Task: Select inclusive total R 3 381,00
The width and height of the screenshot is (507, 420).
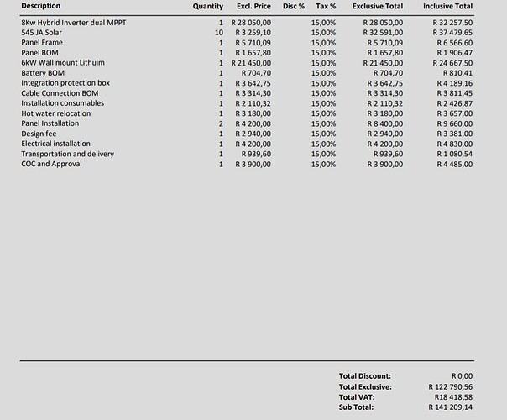Action: [455, 134]
